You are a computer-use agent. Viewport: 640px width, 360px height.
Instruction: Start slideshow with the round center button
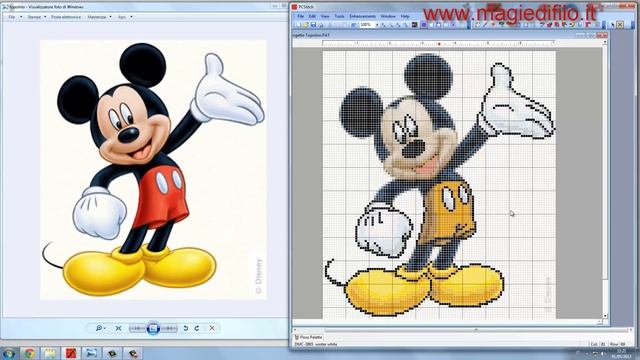pos(153,328)
